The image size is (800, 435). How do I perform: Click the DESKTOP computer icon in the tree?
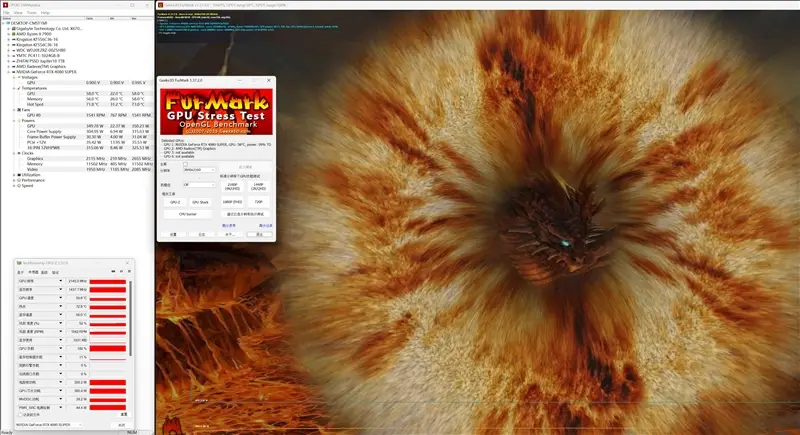(8, 23)
